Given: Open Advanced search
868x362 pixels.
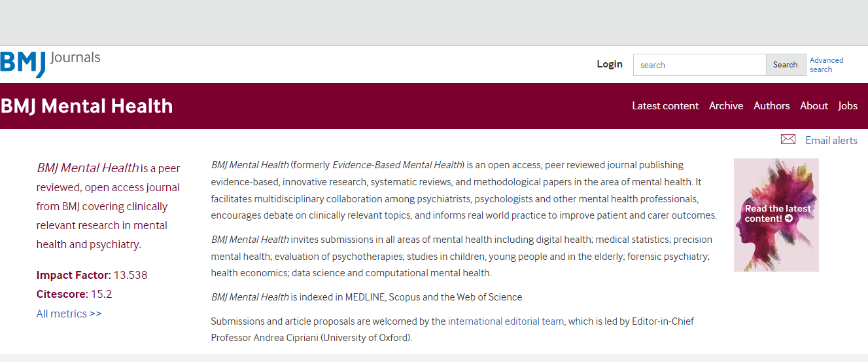Looking at the screenshot, I should coord(826,64).
